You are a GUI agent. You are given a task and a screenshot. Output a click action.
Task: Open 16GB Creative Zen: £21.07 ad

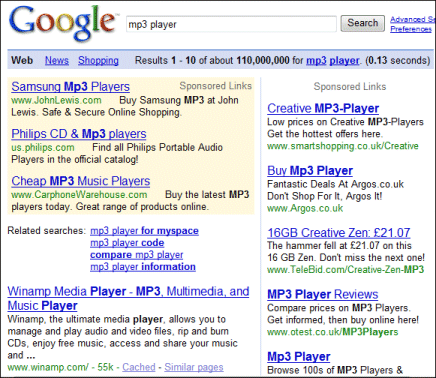click(339, 233)
